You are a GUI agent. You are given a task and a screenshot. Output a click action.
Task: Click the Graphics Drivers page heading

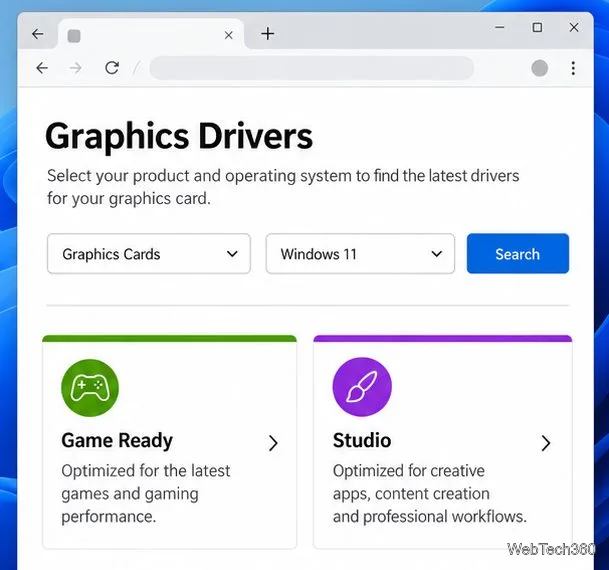tap(179, 136)
